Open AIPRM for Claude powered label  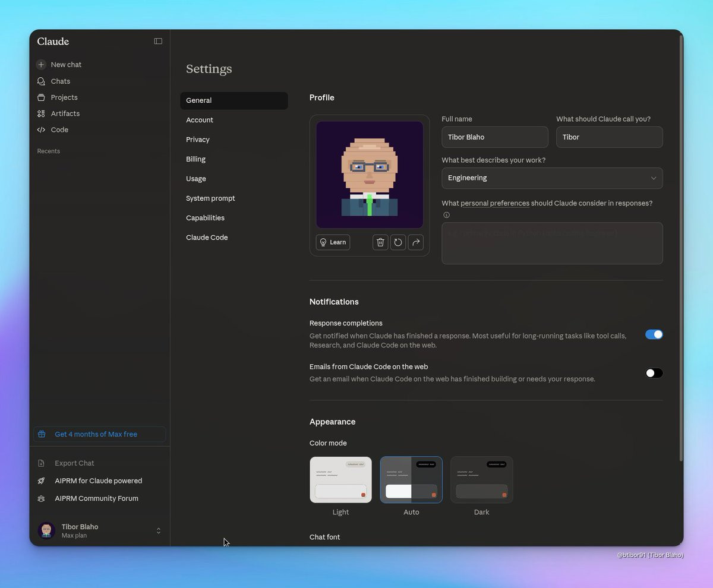point(99,480)
